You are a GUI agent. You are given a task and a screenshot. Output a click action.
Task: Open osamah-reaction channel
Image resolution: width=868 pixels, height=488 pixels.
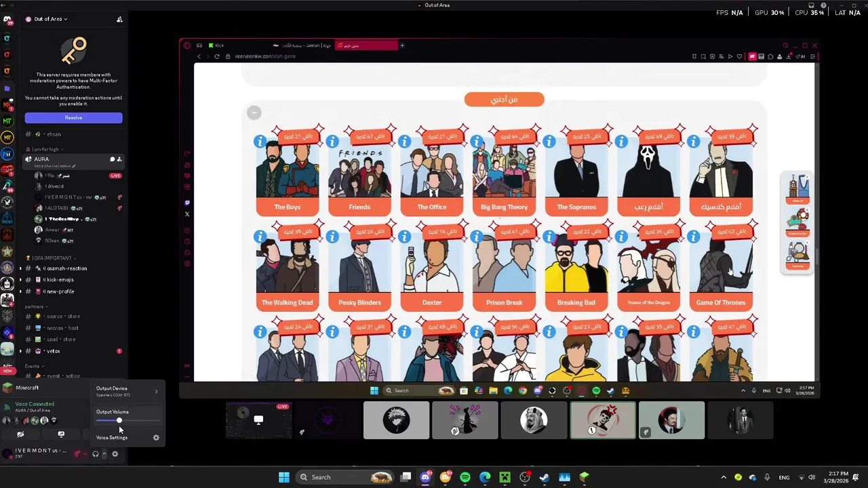(73, 268)
